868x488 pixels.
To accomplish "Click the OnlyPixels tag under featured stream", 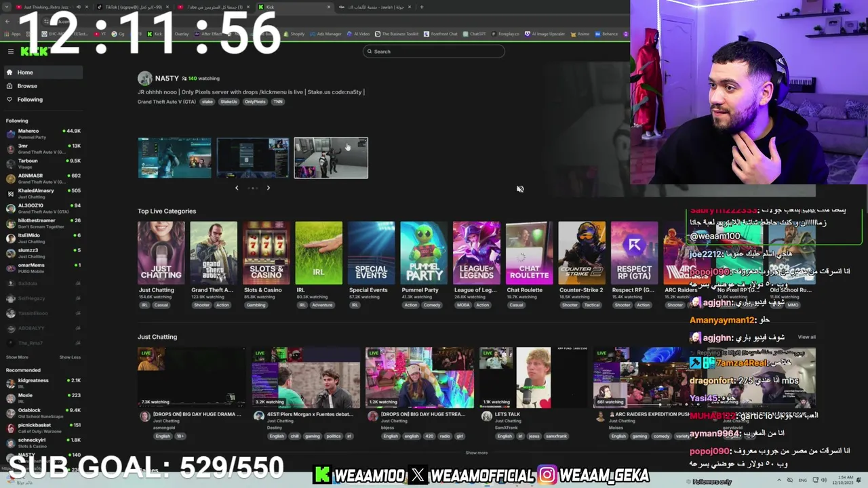I will [255, 102].
